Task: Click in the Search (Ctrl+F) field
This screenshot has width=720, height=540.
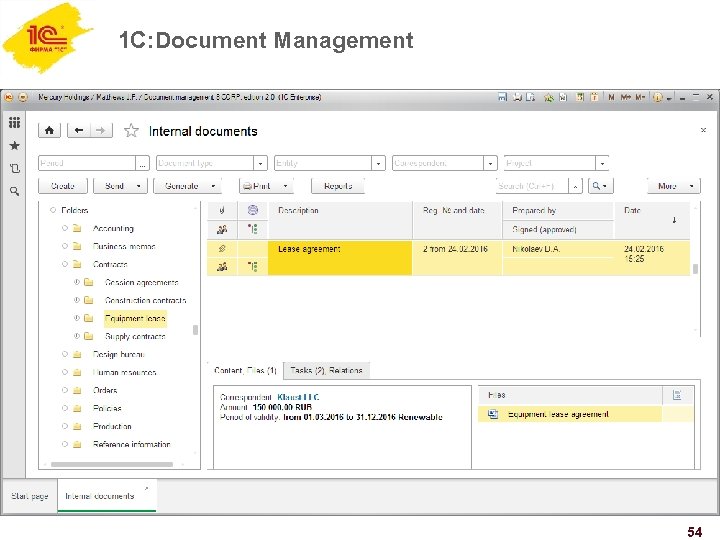Action: point(532,186)
